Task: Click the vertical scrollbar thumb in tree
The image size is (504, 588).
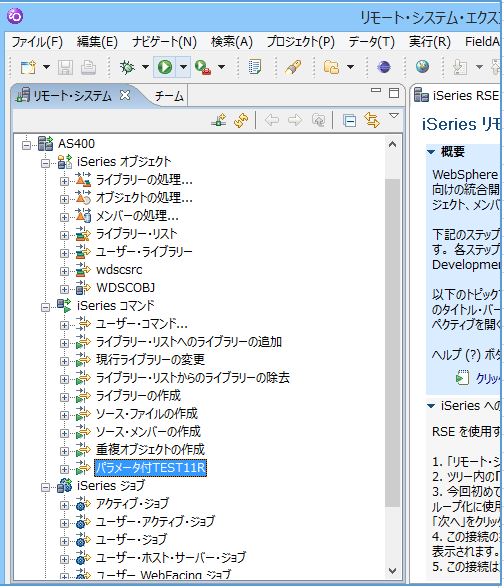Action: 393,343
